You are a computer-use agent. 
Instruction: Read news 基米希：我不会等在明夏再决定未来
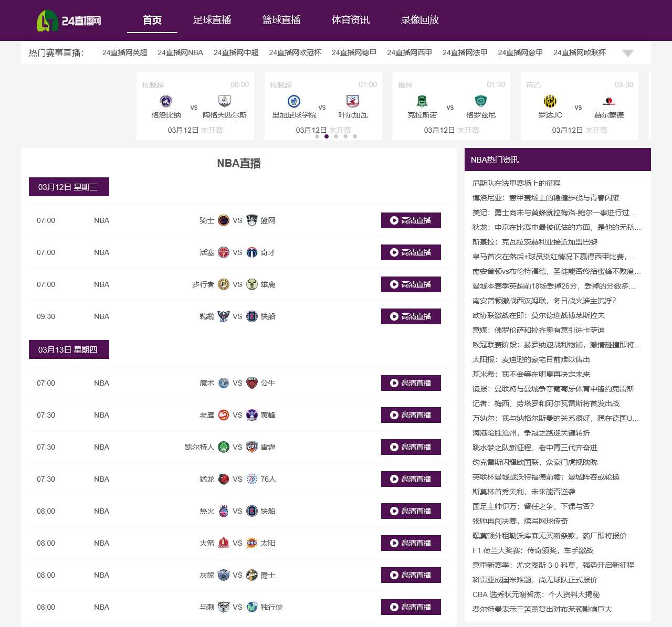tap(531, 374)
